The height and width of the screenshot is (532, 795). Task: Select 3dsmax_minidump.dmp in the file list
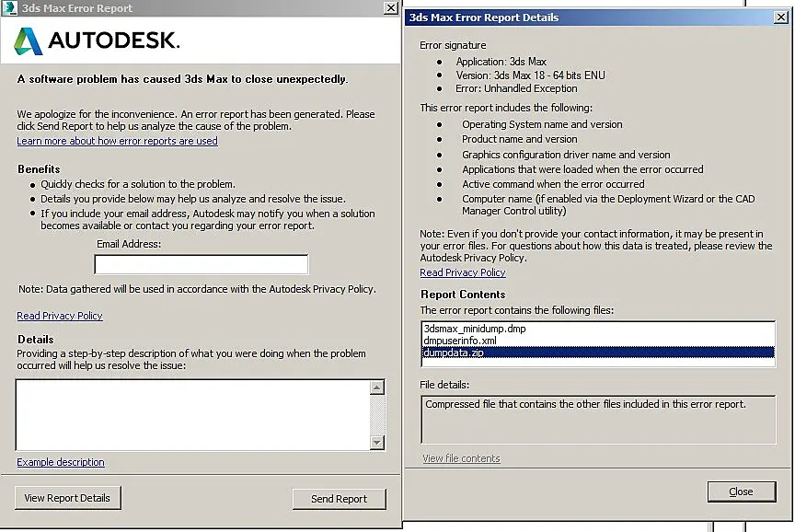[598, 329]
